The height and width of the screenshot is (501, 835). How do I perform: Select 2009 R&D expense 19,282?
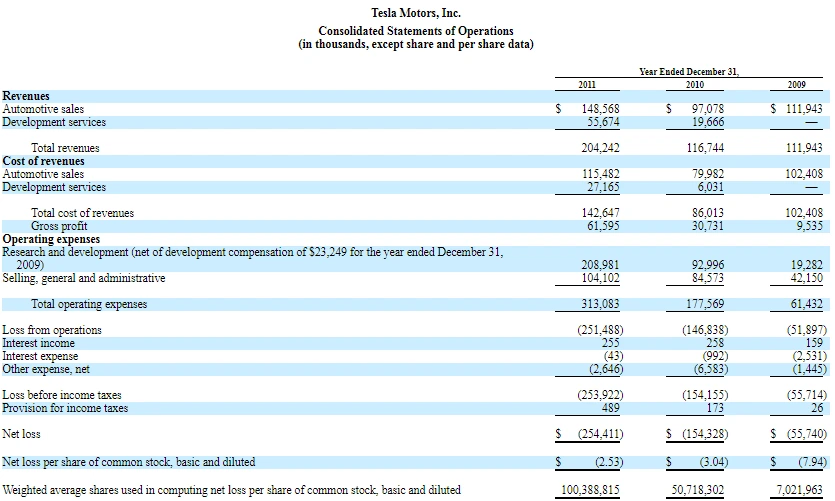pyautogui.click(x=807, y=265)
